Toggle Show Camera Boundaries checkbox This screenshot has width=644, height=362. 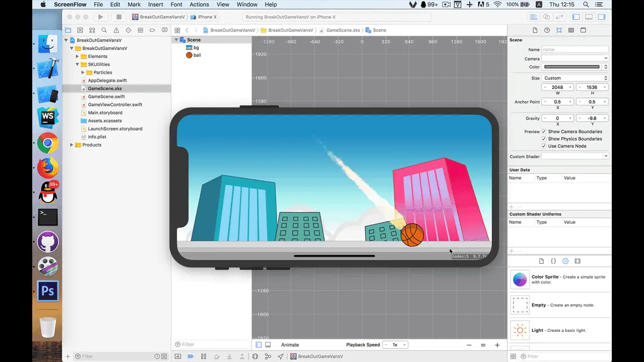(x=544, y=132)
